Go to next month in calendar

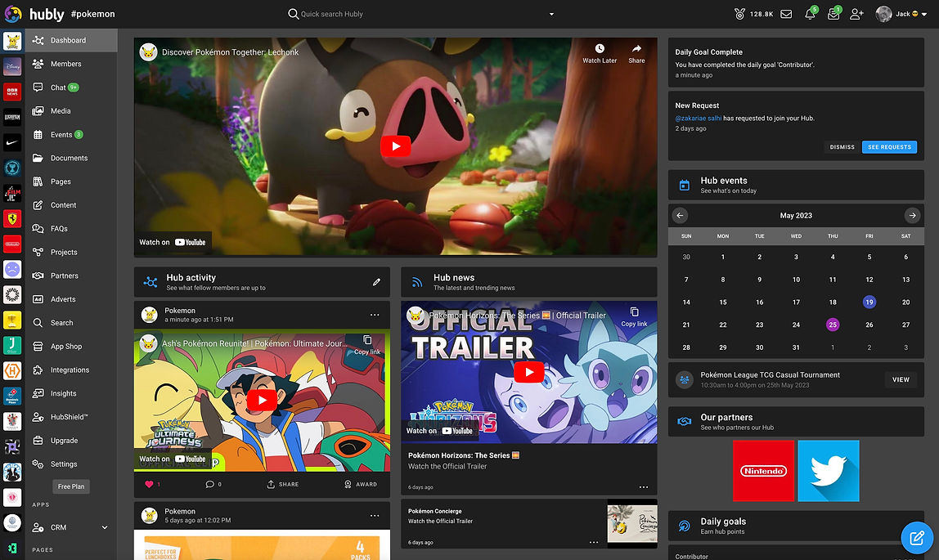(x=912, y=215)
